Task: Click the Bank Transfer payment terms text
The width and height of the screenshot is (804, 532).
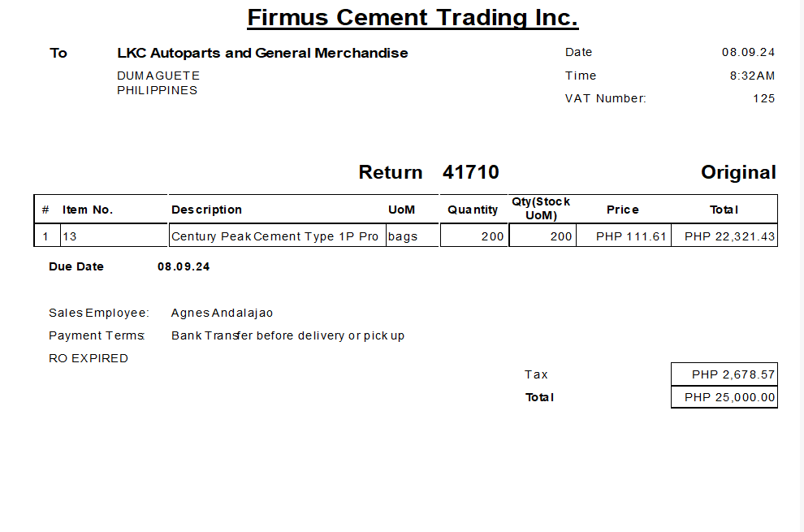Action: point(287,335)
